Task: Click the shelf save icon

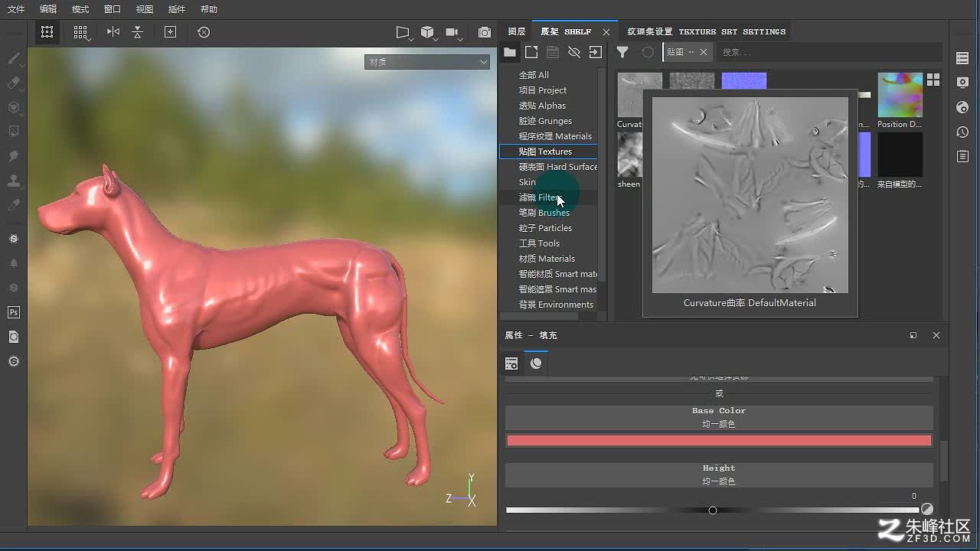Action: click(x=553, y=52)
